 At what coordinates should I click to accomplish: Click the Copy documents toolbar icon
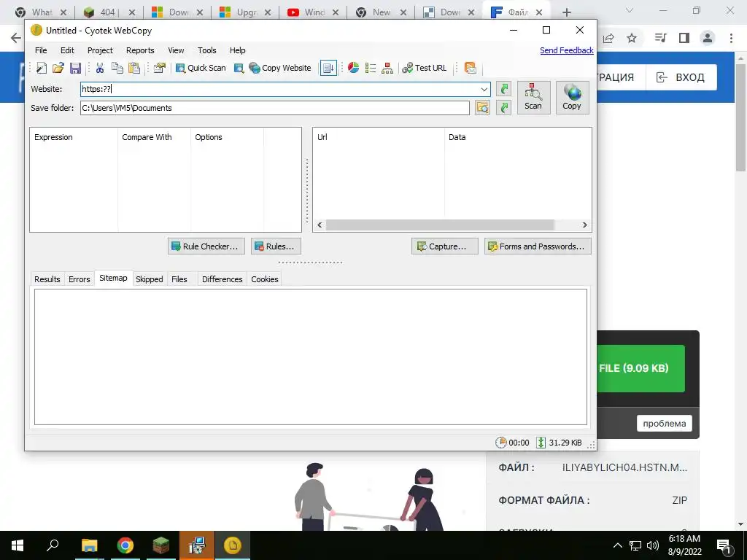[x=117, y=68]
